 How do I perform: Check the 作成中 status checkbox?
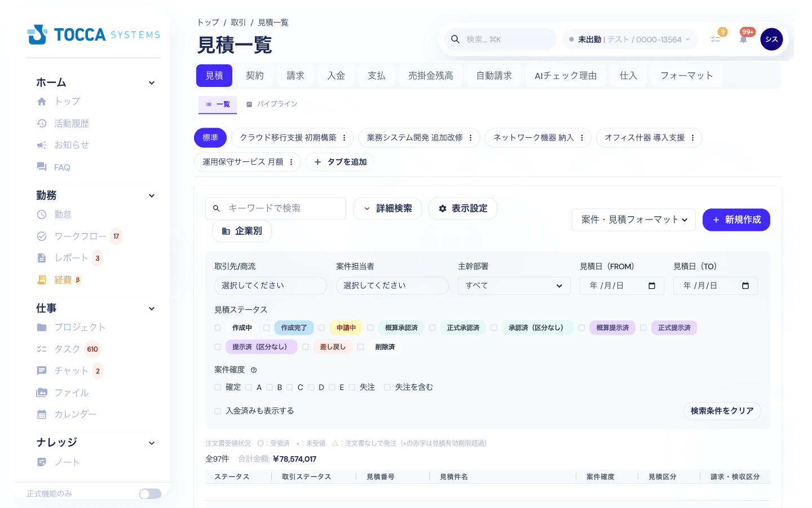(218, 328)
